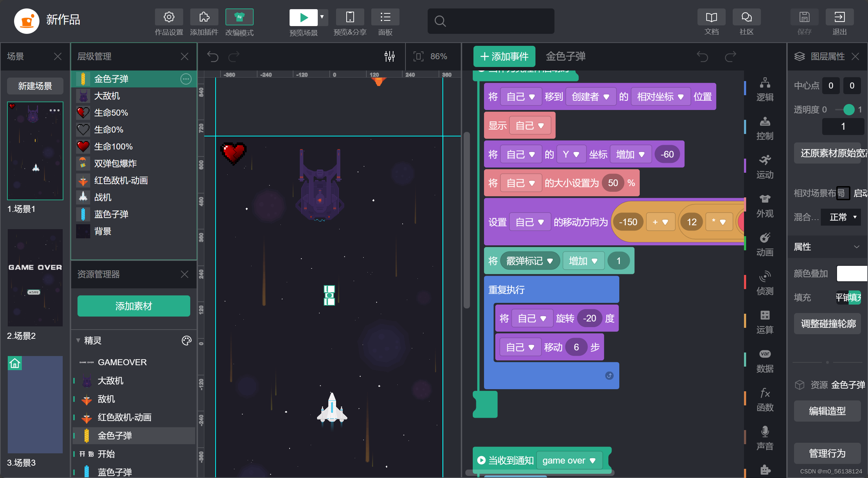Open the 混合 blend mode dropdown showing 正常
The image size is (868, 478).
click(x=841, y=217)
